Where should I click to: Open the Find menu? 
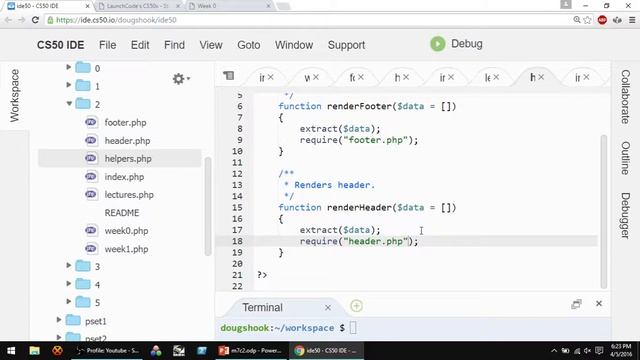[x=174, y=45]
